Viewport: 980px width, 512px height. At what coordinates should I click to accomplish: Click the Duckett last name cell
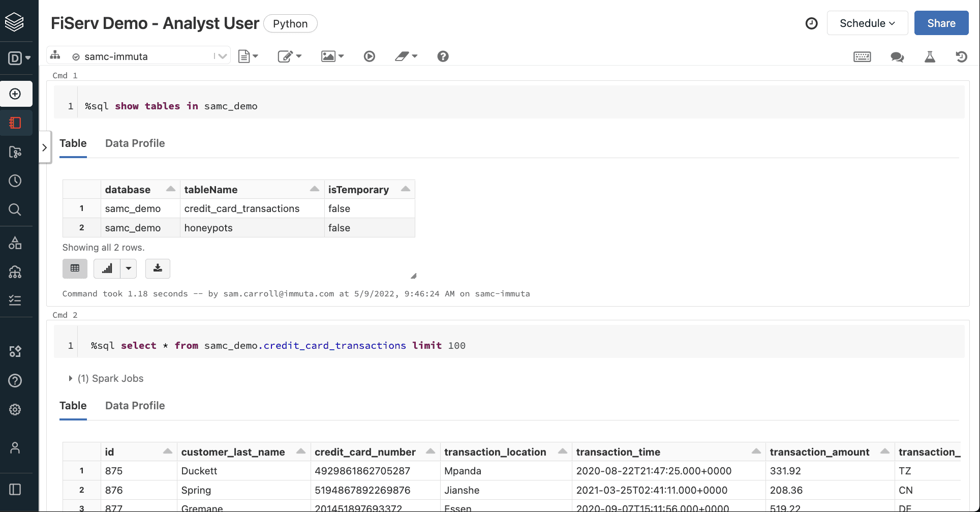pyautogui.click(x=244, y=471)
